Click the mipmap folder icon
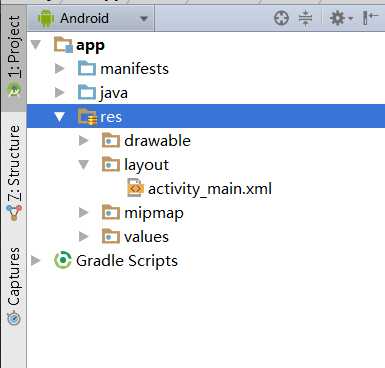This screenshot has width=385, height=368. point(111,212)
